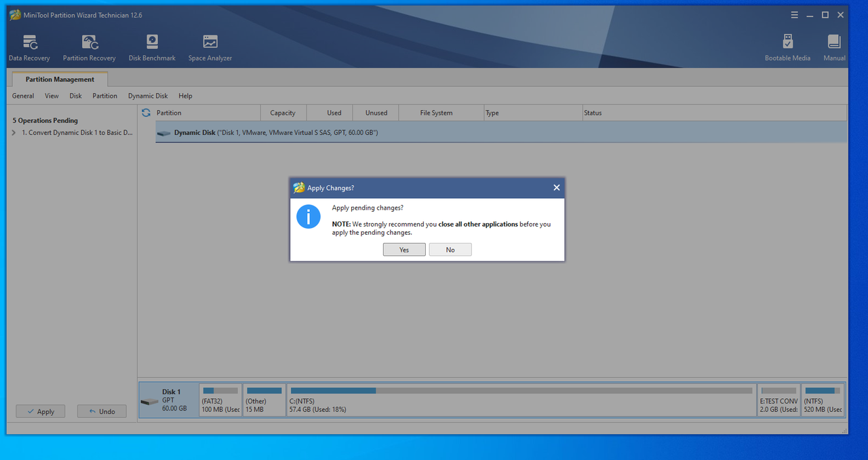Select the NTFS 520 MB partition block
The width and height of the screenshot is (868, 460).
click(x=823, y=400)
